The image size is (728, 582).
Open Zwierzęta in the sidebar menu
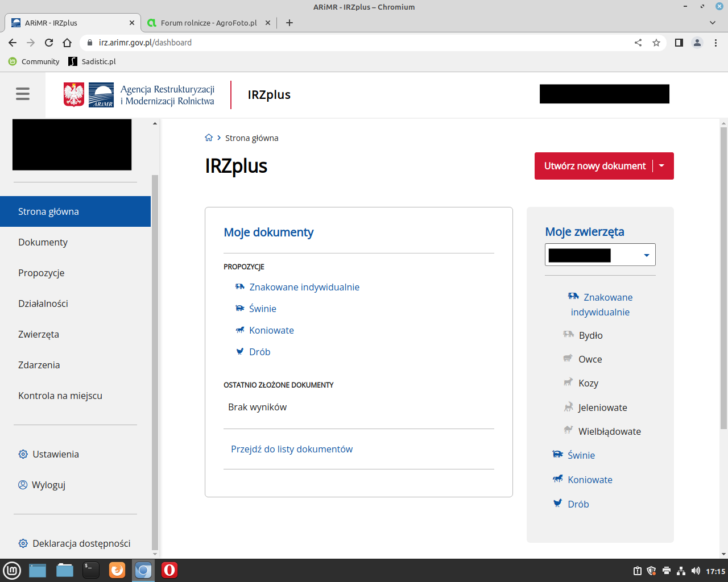tap(39, 334)
